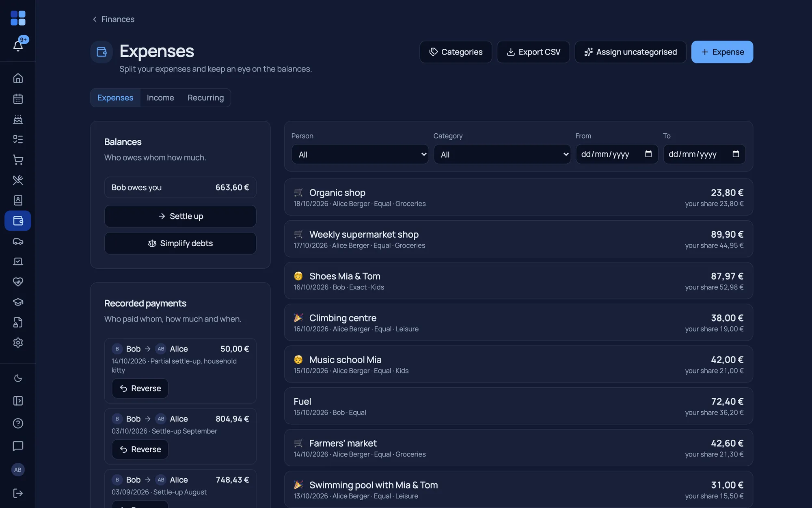Click Simplify debts button
Viewport: 812px width, 508px height.
(180, 243)
